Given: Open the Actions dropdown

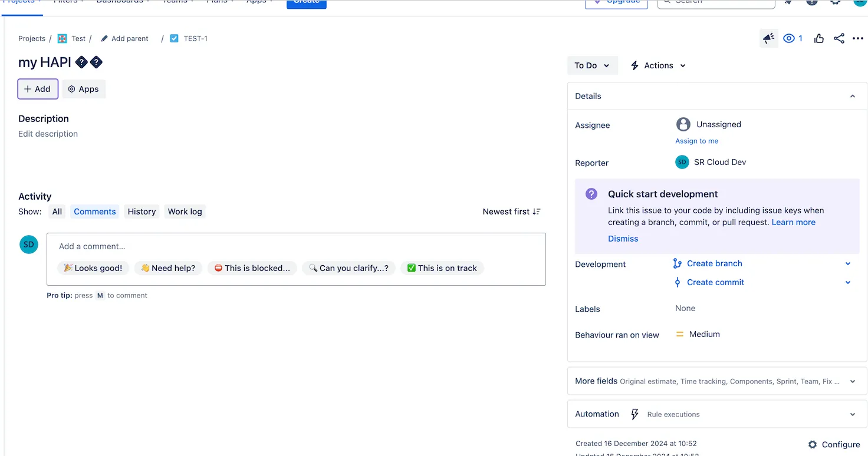Looking at the screenshot, I should pos(658,65).
